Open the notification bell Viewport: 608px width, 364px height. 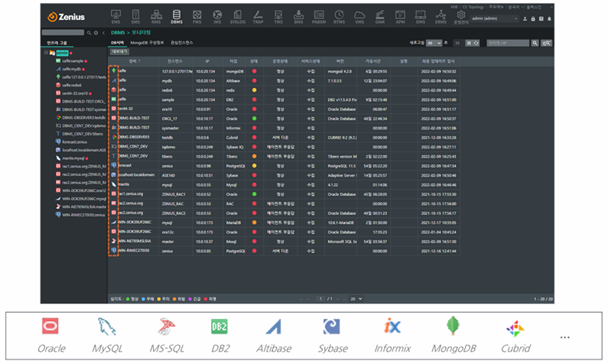(549, 18)
